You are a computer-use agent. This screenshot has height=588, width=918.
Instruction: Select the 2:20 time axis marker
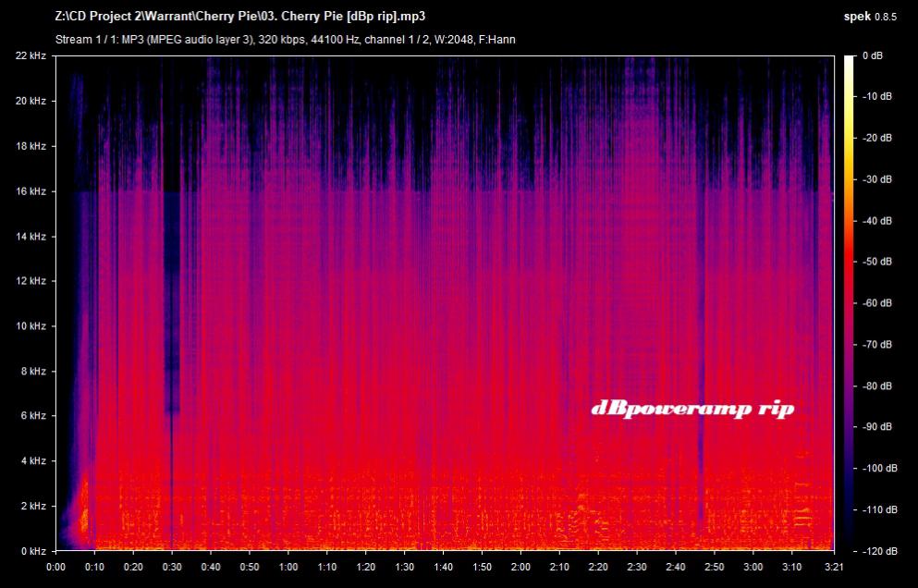pyautogui.click(x=598, y=567)
